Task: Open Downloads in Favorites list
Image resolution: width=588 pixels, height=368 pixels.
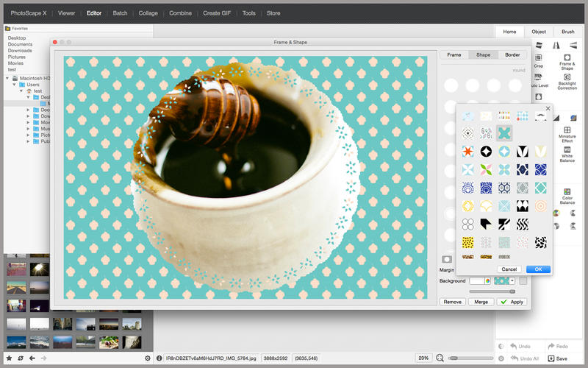Action: (20, 51)
